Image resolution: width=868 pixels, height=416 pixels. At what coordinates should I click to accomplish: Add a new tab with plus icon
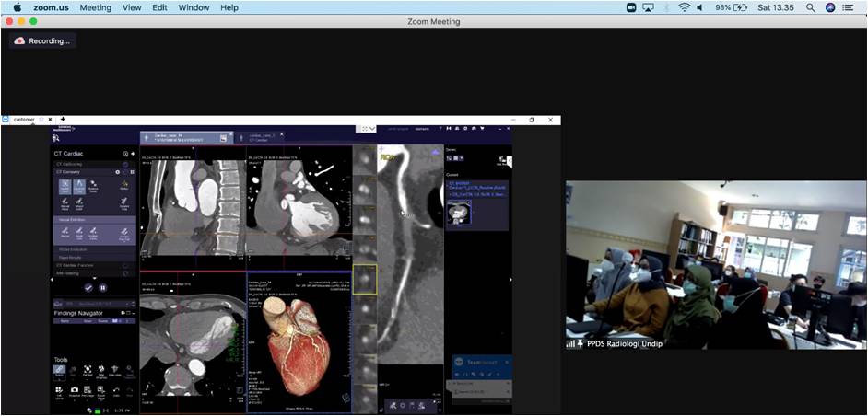(63, 120)
